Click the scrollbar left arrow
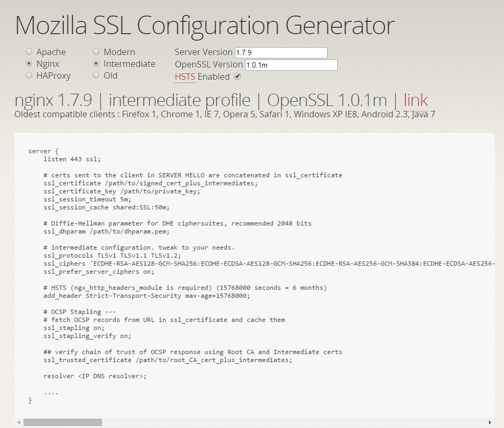504x428 pixels. 19,422
